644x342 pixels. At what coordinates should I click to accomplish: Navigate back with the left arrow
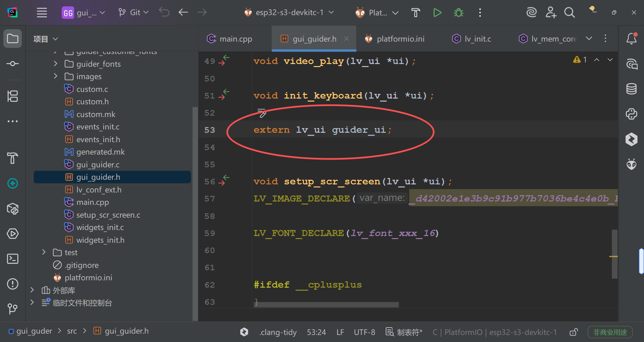tap(183, 12)
